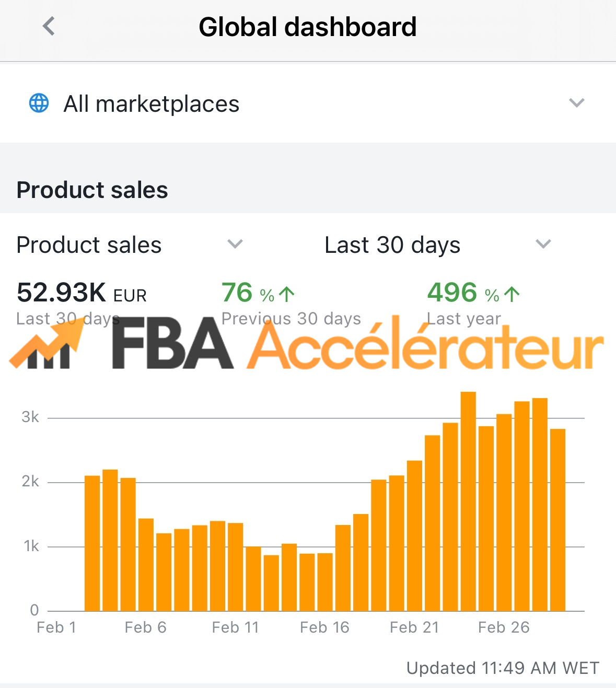
Task: Select the tallest bar in the chart
Action: [x=468, y=502]
